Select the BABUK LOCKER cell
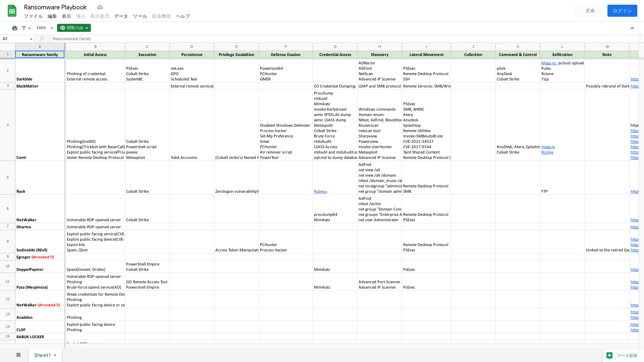 pos(40,337)
